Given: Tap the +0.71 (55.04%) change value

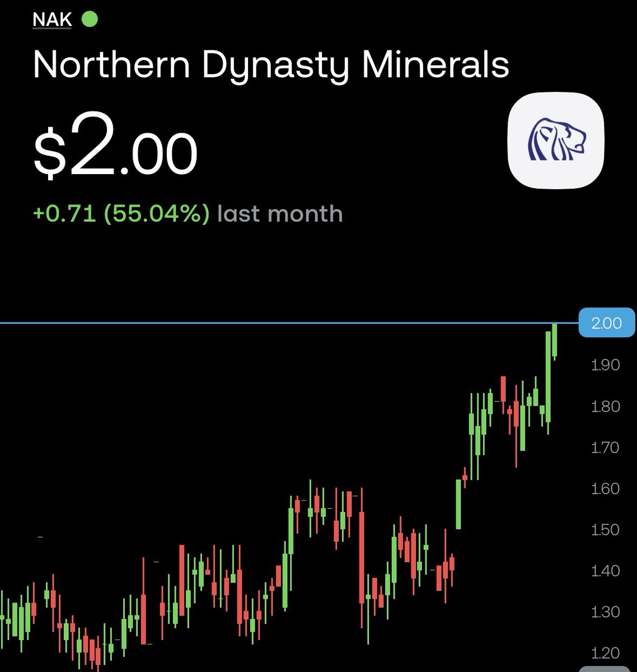Looking at the screenshot, I should (x=121, y=214).
